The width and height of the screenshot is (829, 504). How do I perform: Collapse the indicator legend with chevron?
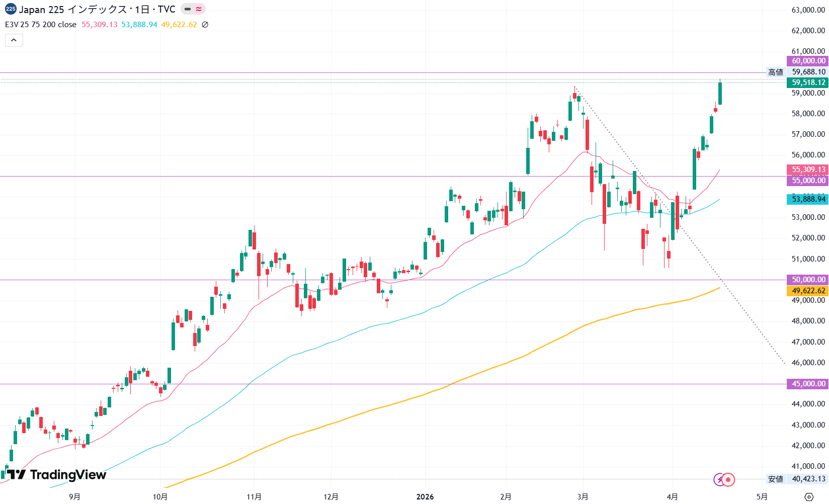pos(14,40)
